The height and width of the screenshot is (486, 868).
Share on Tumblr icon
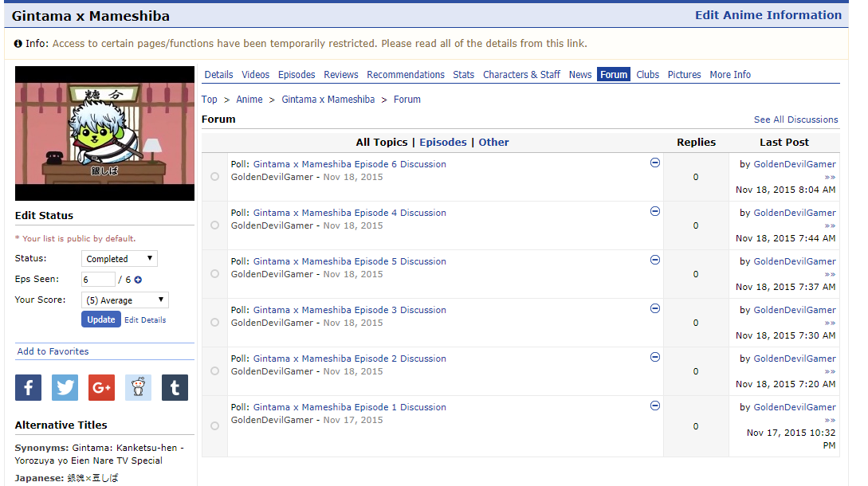coord(175,387)
